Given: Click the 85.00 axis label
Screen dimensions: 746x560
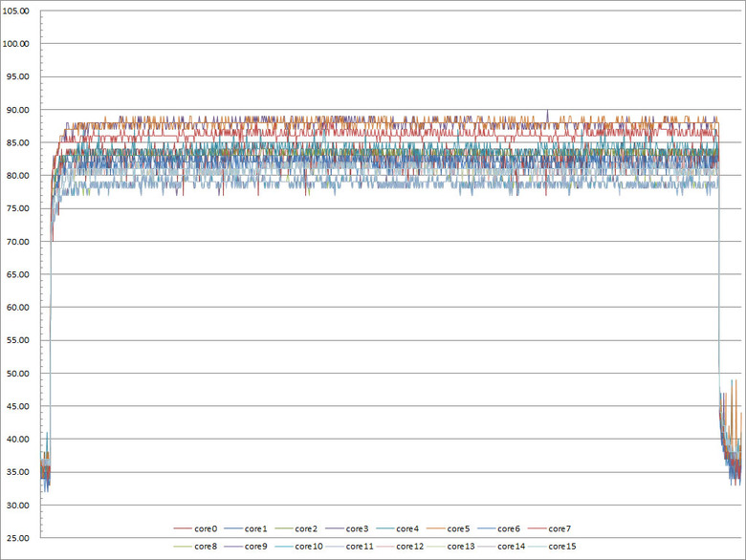Looking at the screenshot, I should [x=17, y=142].
